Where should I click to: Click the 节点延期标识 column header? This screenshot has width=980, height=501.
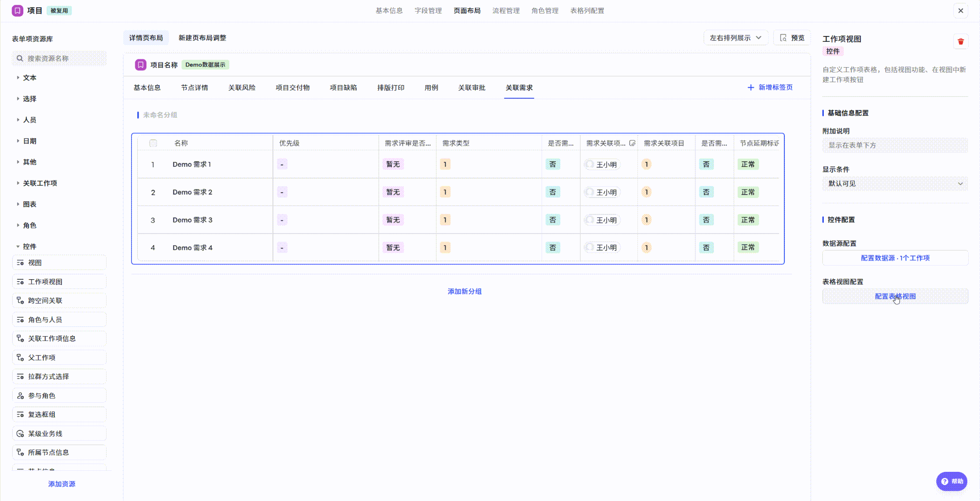759,143
